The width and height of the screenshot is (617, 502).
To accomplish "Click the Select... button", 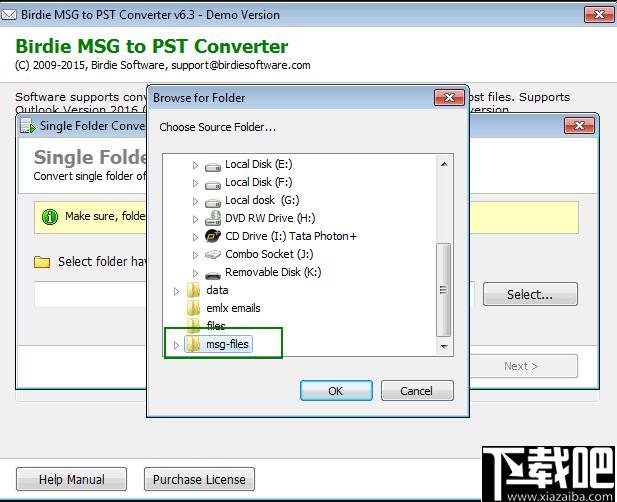I will click(530, 294).
